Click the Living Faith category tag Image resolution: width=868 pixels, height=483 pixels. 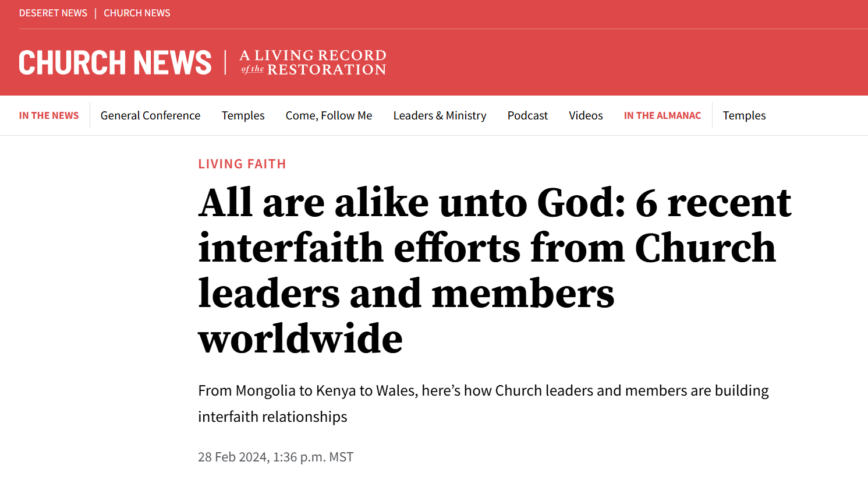tap(242, 164)
